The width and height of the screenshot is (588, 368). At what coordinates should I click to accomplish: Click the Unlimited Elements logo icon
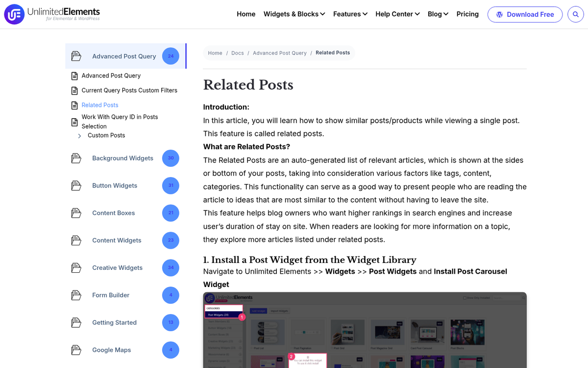(13, 14)
